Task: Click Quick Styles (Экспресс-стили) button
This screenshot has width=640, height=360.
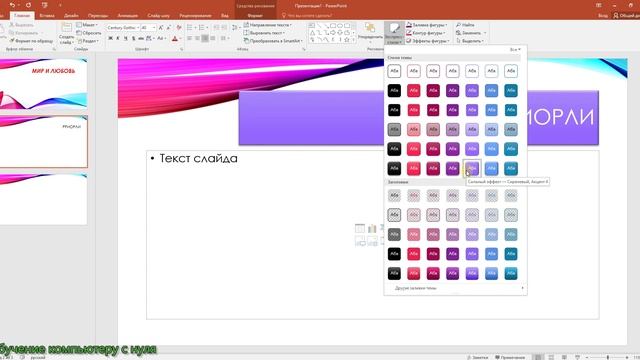Action: [x=394, y=33]
